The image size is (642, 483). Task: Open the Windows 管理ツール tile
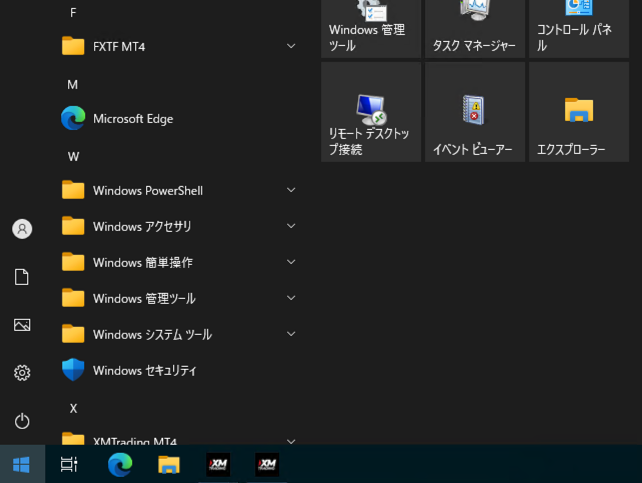coord(371,29)
